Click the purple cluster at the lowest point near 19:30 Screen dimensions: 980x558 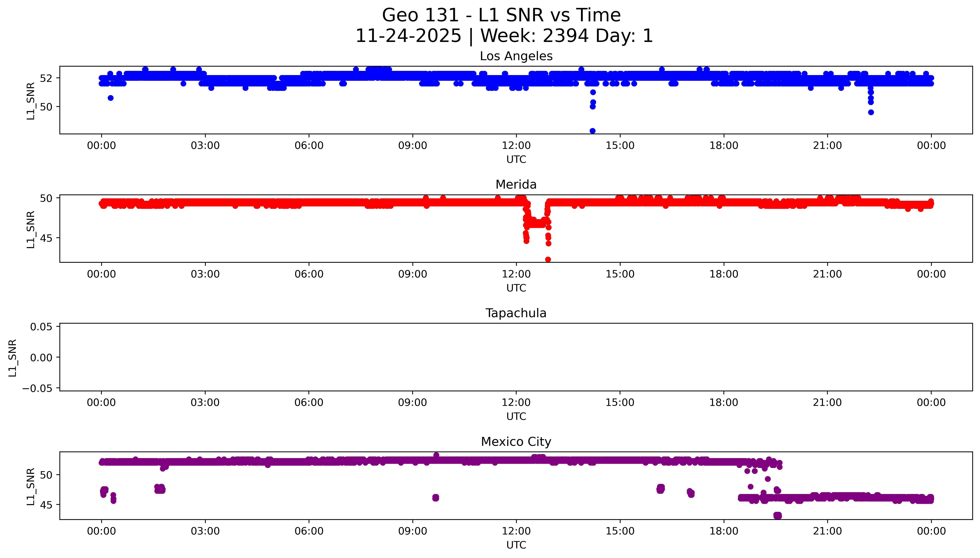tap(778, 516)
